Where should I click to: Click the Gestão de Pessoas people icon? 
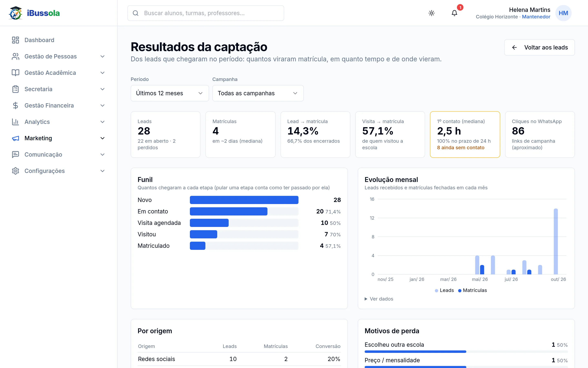coord(15,56)
